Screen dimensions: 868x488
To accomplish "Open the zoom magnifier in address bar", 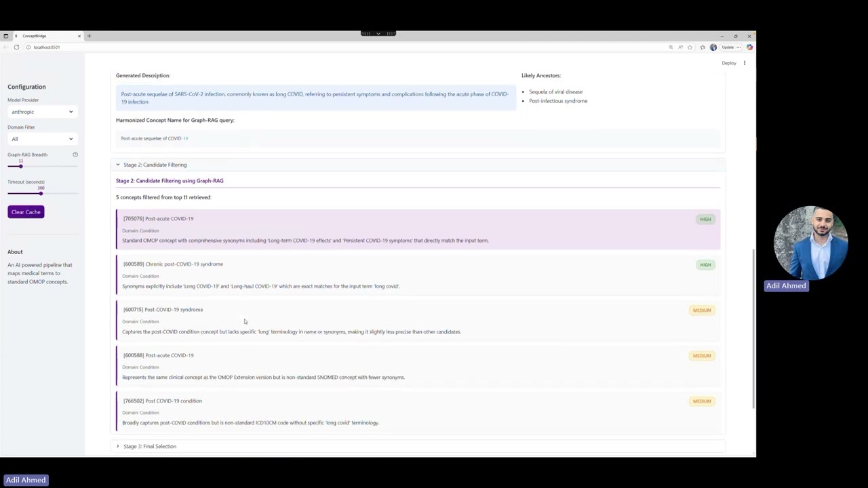I will point(671,47).
